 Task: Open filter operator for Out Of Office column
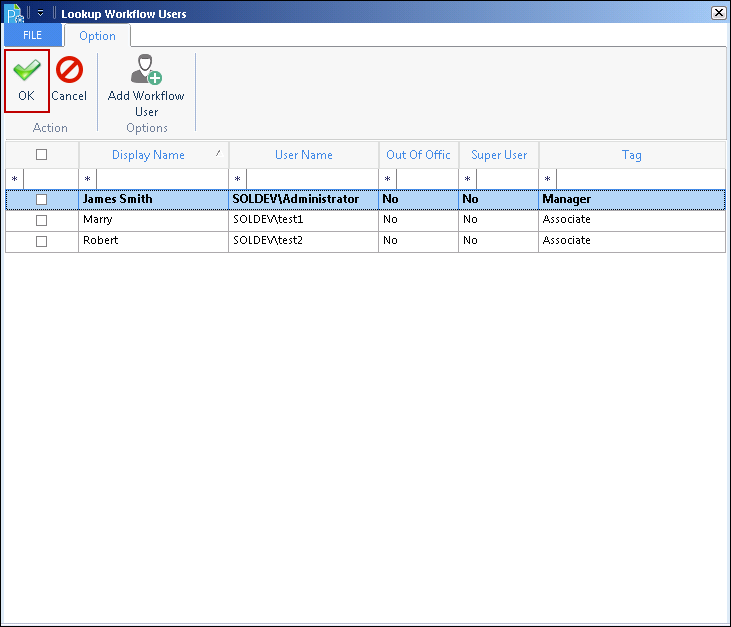pyautogui.click(x=388, y=179)
